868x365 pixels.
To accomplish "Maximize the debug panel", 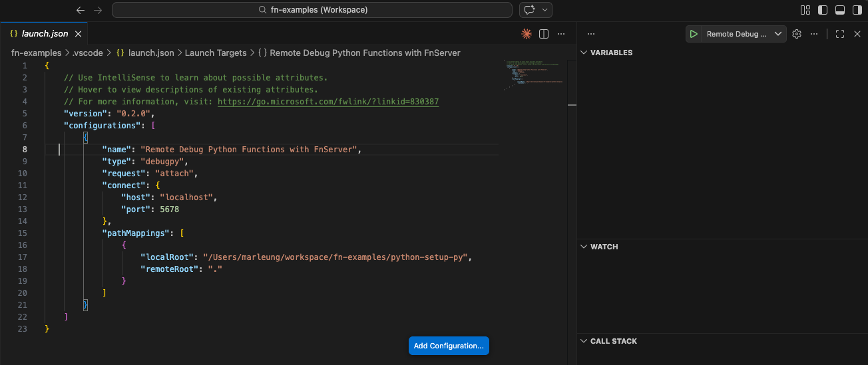I will click(840, 34).
